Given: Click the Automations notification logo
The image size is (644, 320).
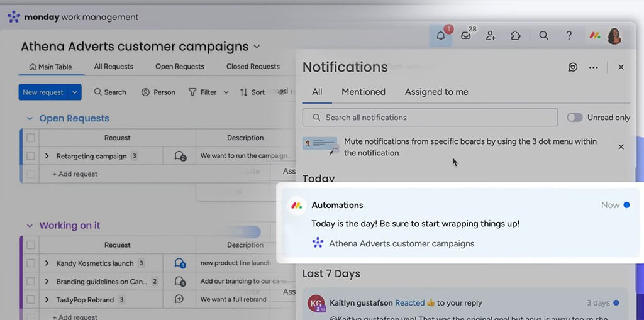Looking at the screenshot, I should pos(297,205).
